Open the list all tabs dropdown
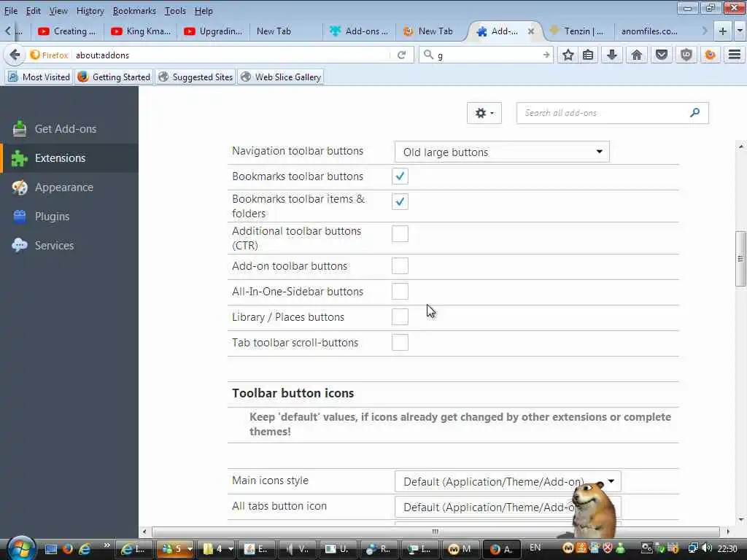This screenshot has height=560, width=747. click(740, 31)
